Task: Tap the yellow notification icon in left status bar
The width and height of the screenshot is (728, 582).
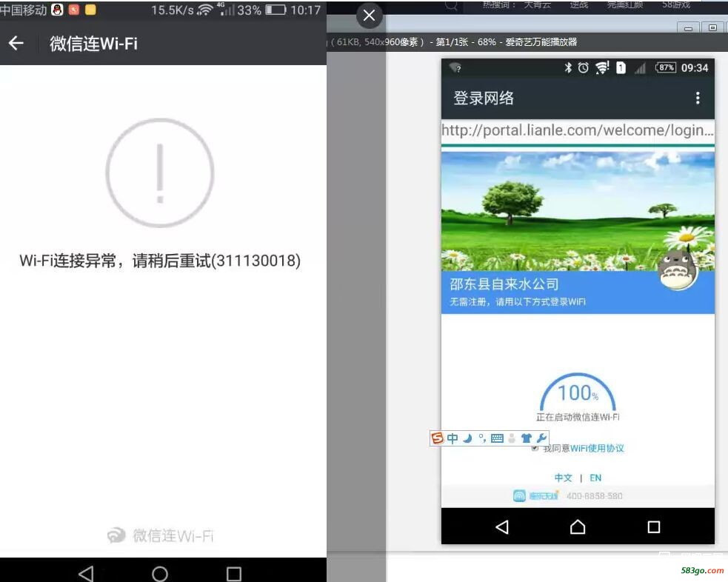Action: tap(90, 10)
